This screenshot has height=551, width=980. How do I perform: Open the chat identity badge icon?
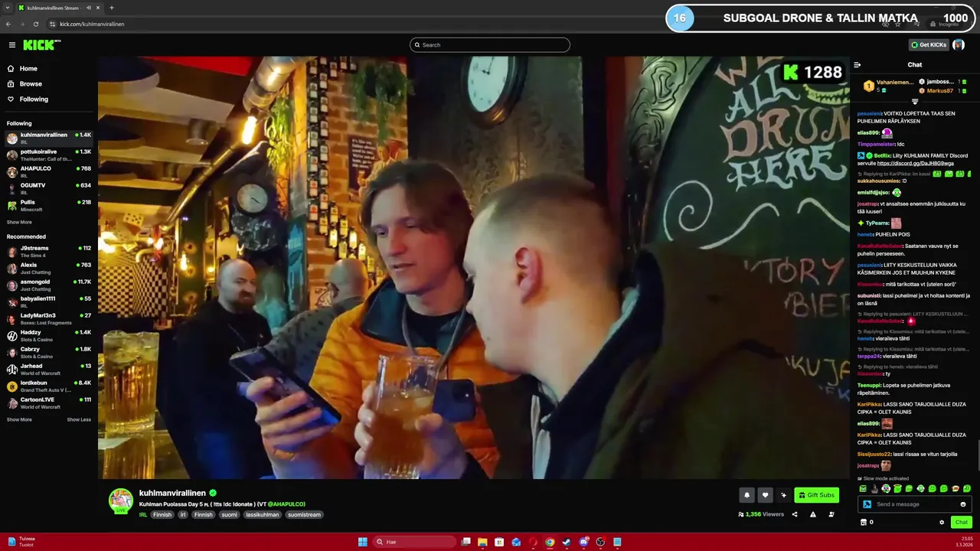(867, 504)
